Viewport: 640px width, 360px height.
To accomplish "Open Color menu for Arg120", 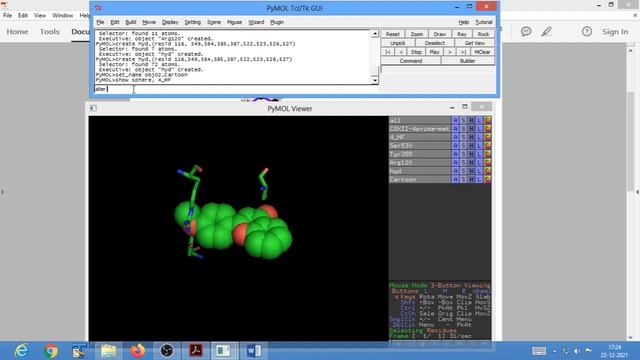I will [x=487, y=162].
